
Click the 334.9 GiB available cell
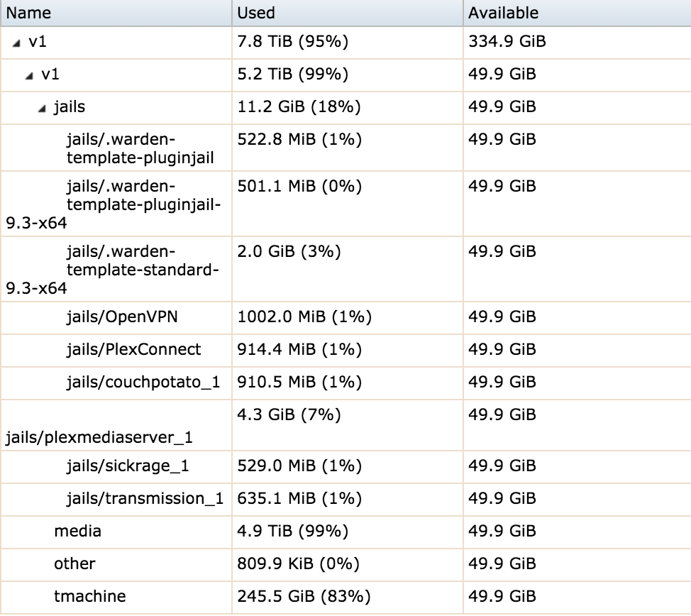(x=577, y=43)
